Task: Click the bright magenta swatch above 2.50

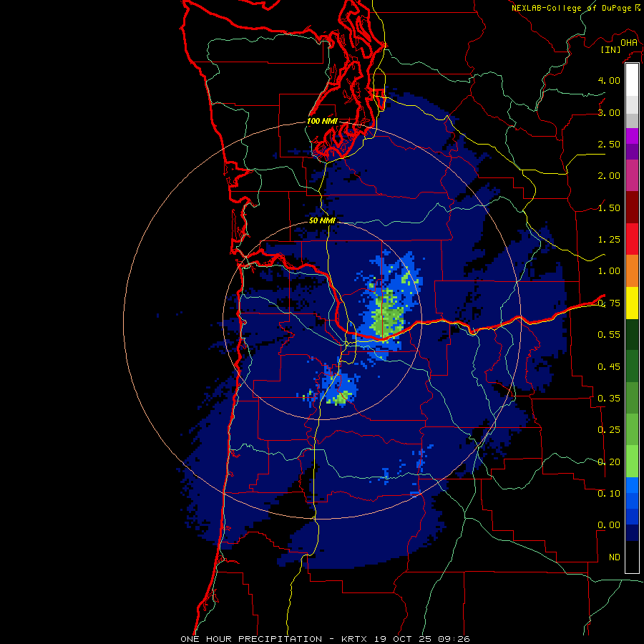Action: [632, 136]
